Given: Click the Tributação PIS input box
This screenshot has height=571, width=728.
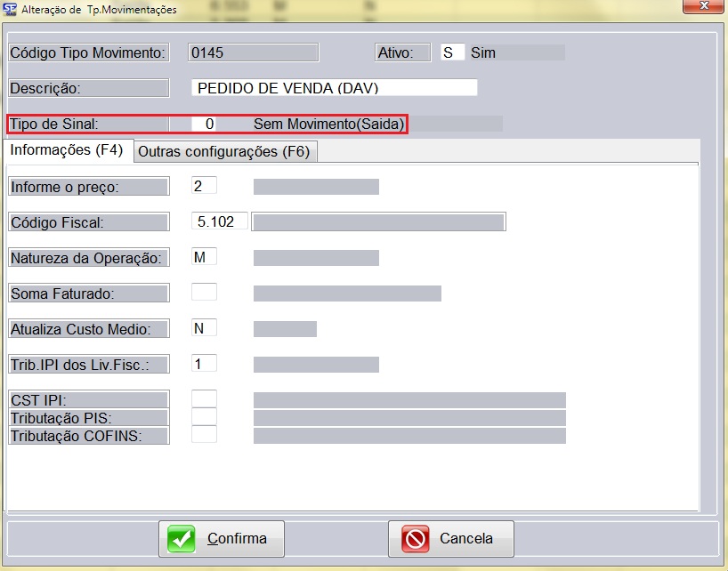Looking at the screenshot, I should [204, 417].
